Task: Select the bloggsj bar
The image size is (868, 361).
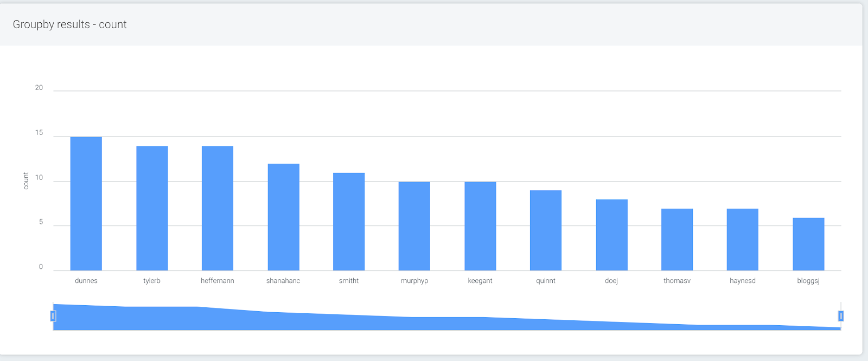Action: tap(808, 244)
